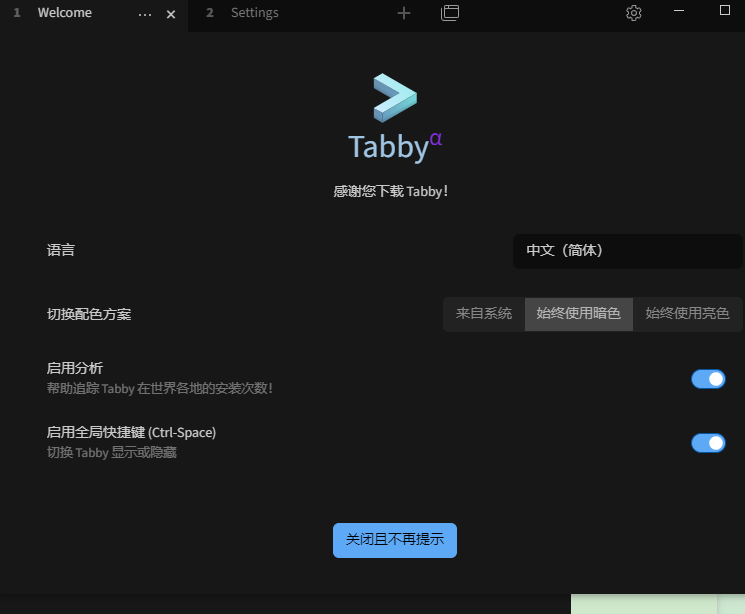Open the 中文（简体）language dropdown
745x614 pixels.
628,251
